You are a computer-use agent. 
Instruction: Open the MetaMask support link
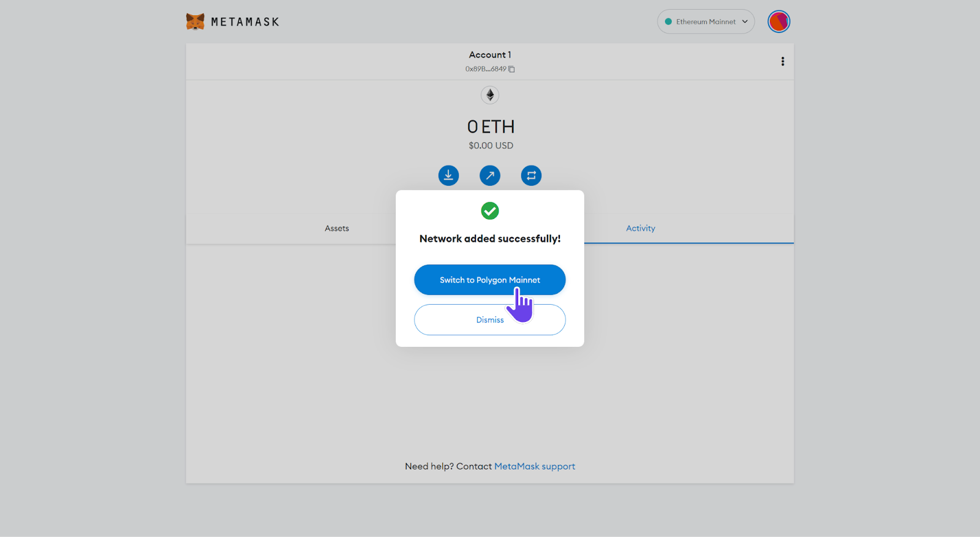(535, 467)
